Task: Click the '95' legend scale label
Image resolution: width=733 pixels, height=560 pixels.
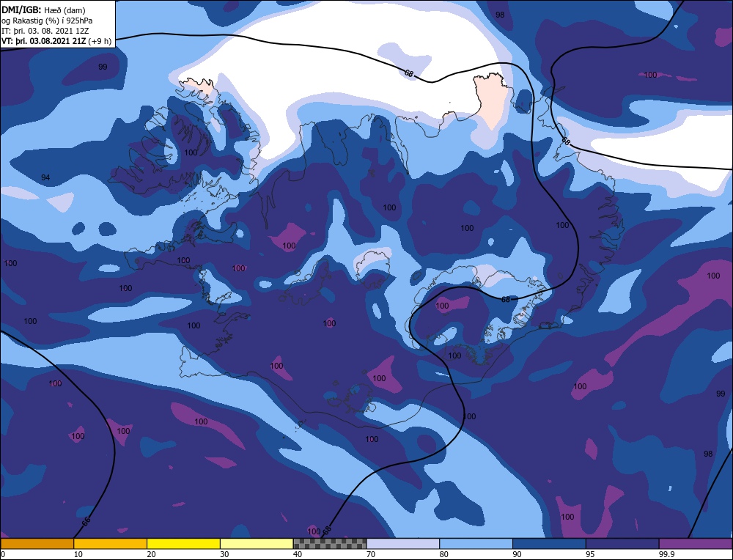Action: (x=590, y=554)
